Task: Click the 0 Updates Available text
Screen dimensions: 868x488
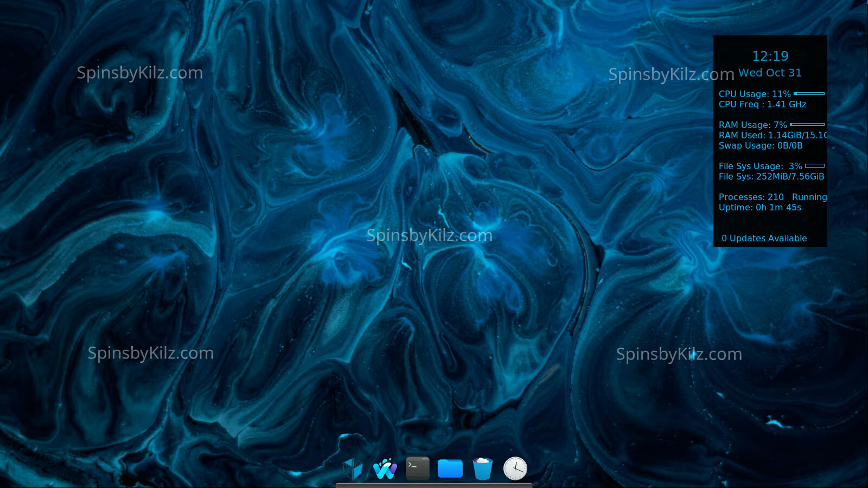Action: tap(764, 239)
